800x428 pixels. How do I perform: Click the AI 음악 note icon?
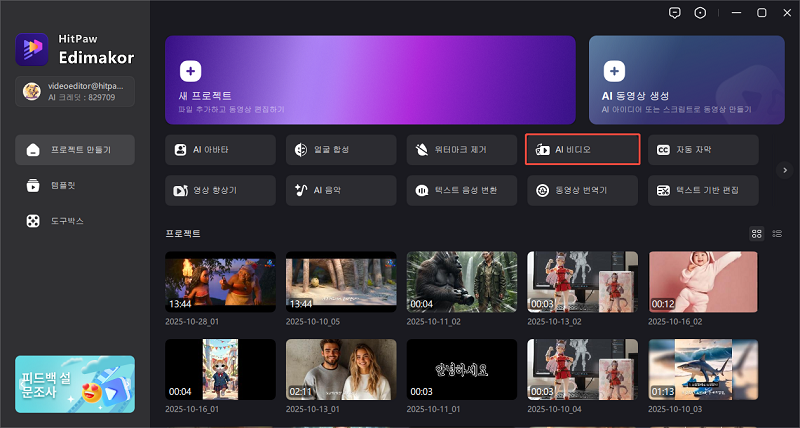point(301,190)
